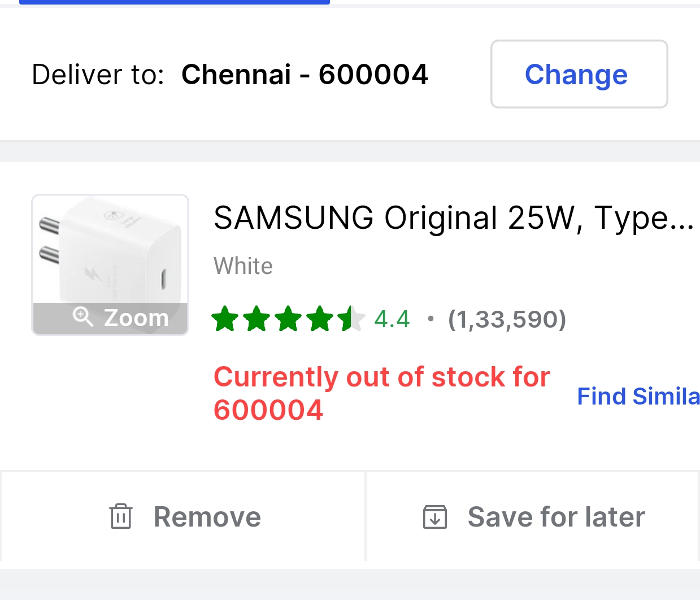The height and width of the screenshot is (600, 700).
Task: Tap the Remove button label
Action: click(x=207, y=517)
